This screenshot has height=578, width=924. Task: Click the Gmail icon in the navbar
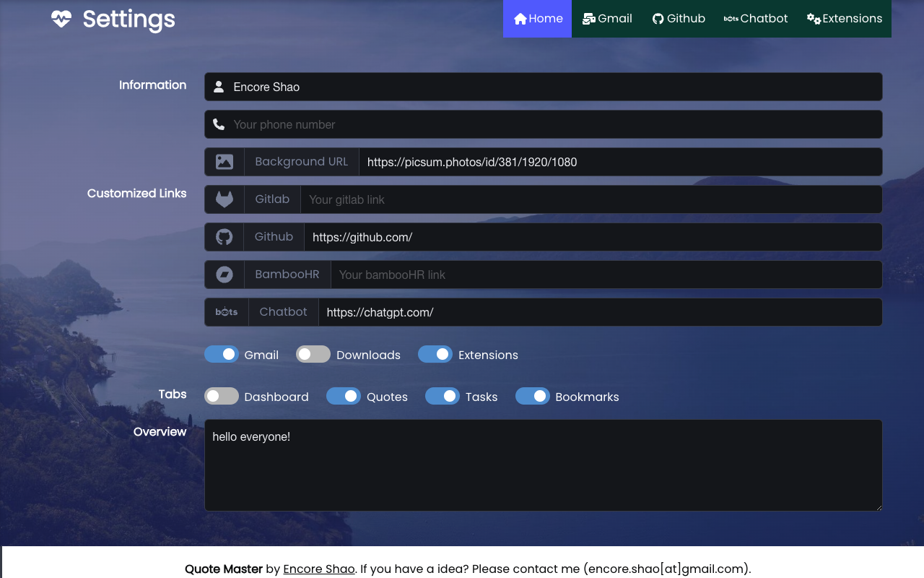588,18
